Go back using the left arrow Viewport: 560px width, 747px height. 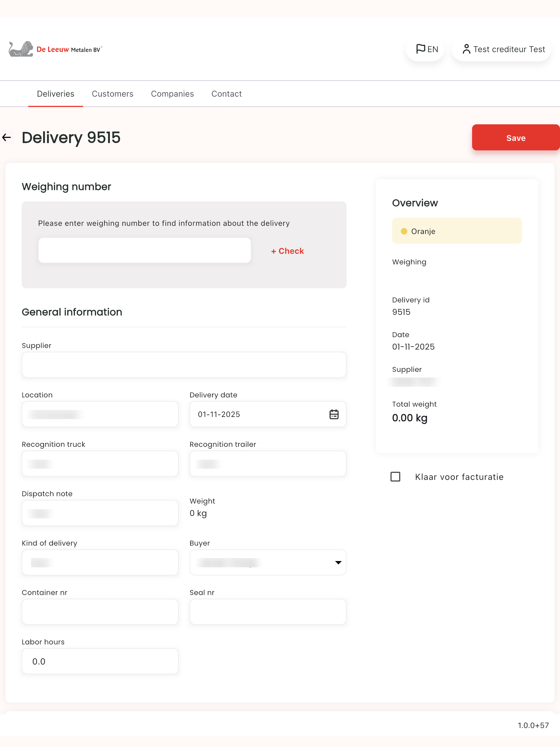click(7, 137)
